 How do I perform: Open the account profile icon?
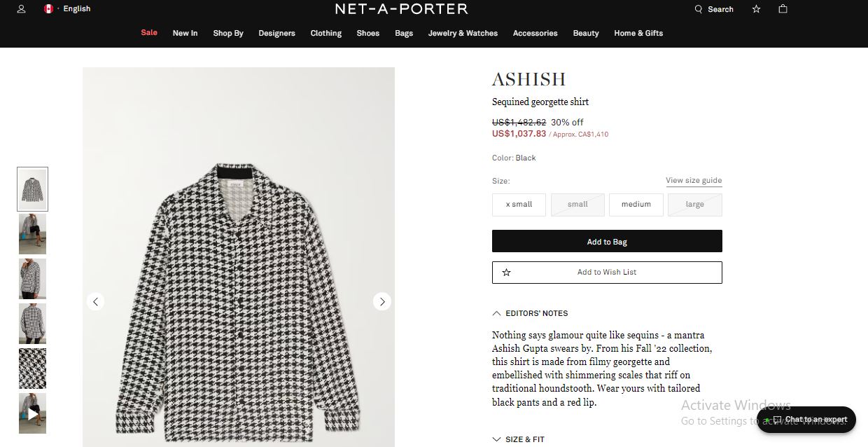click(x=22, y=9)
